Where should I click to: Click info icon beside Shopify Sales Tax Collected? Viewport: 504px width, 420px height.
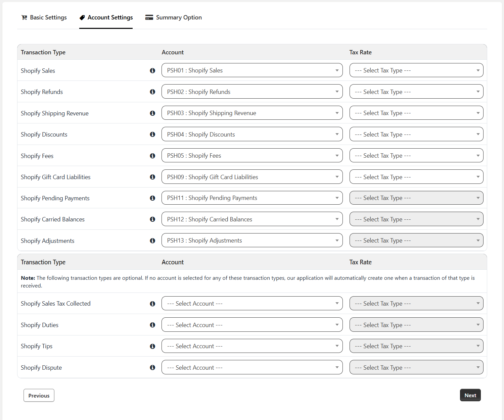pyautogui.click(x=152, y=304)
